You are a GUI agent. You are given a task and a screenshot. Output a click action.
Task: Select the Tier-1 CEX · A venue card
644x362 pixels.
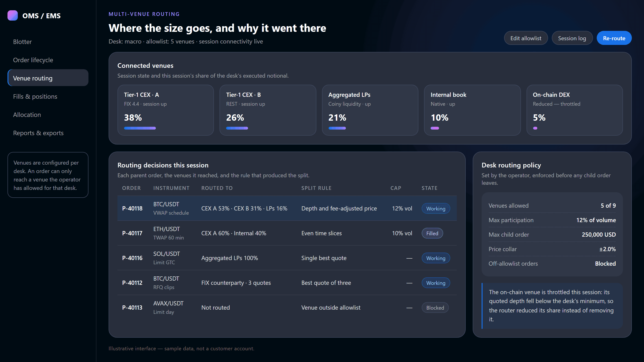pyautogui.click(x=165, y=110)
